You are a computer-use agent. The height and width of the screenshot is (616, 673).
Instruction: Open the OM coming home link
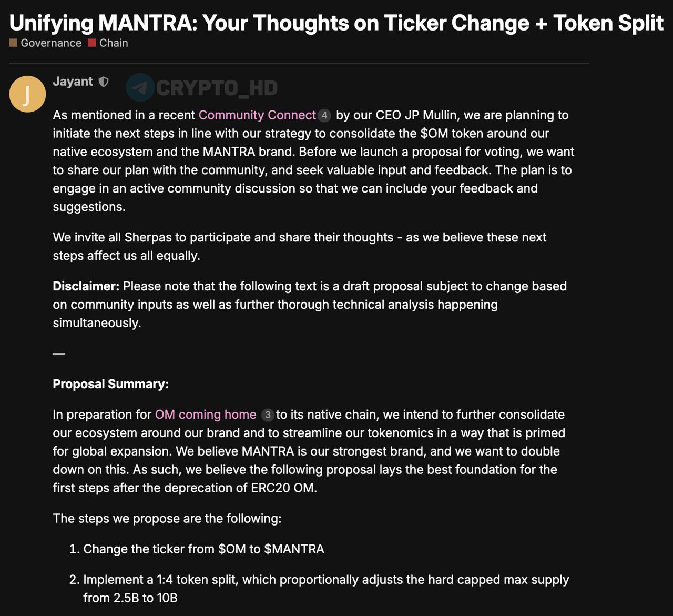click(x=206, y=415)
